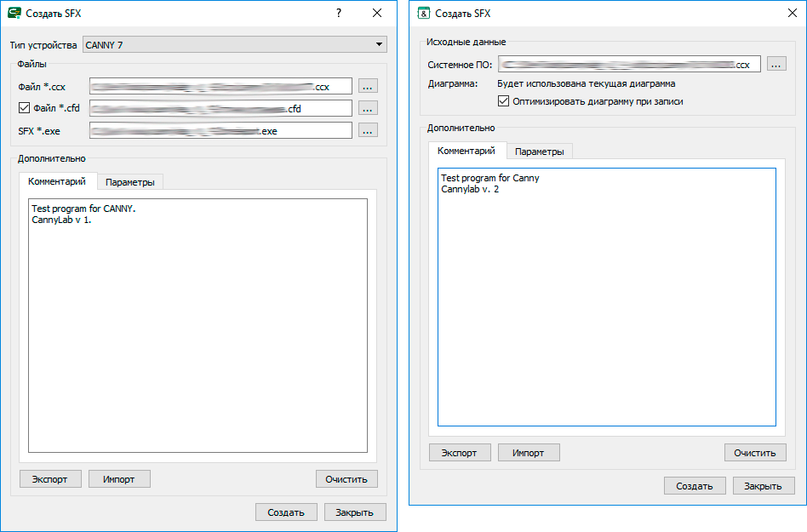Click the 'Тип устройства' label
The height and width of the screenshot is (532, 807).
coord(43,45)
